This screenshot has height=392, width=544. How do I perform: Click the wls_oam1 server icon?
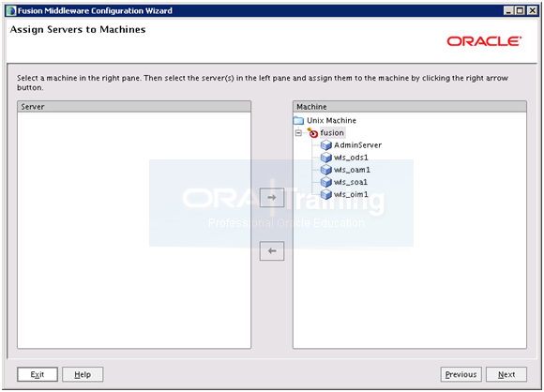(325, 170)
